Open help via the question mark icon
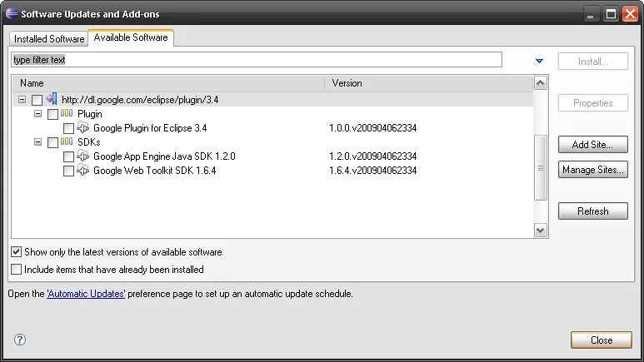This screenshot has height=362, width=644. click(20, 340)
